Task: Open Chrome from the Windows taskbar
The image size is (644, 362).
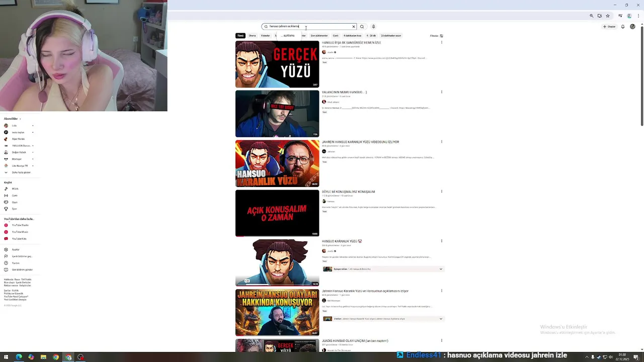Action: coord(56,357)
